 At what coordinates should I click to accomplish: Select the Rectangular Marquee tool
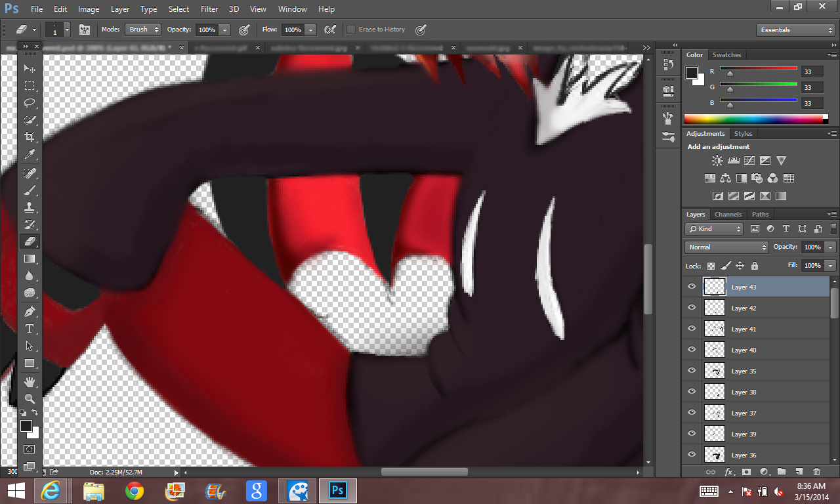coord(30,86)
